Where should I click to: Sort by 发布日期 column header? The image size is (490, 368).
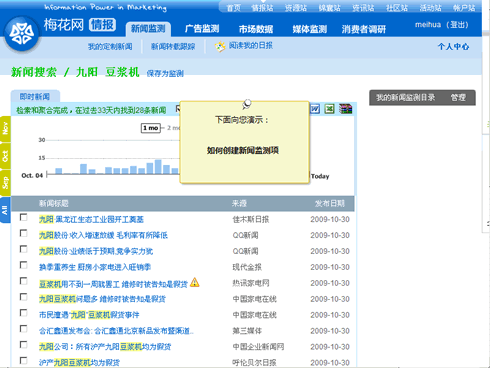pos(330,203)
